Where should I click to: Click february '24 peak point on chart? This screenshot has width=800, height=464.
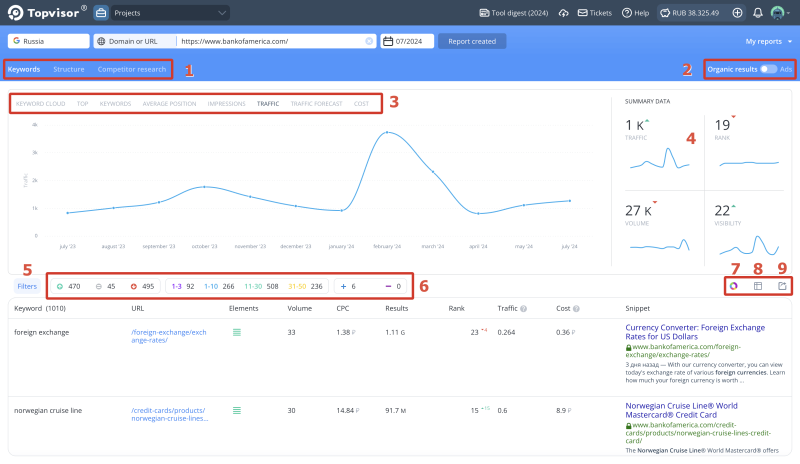pyautogui.click(x=387, y=132)
